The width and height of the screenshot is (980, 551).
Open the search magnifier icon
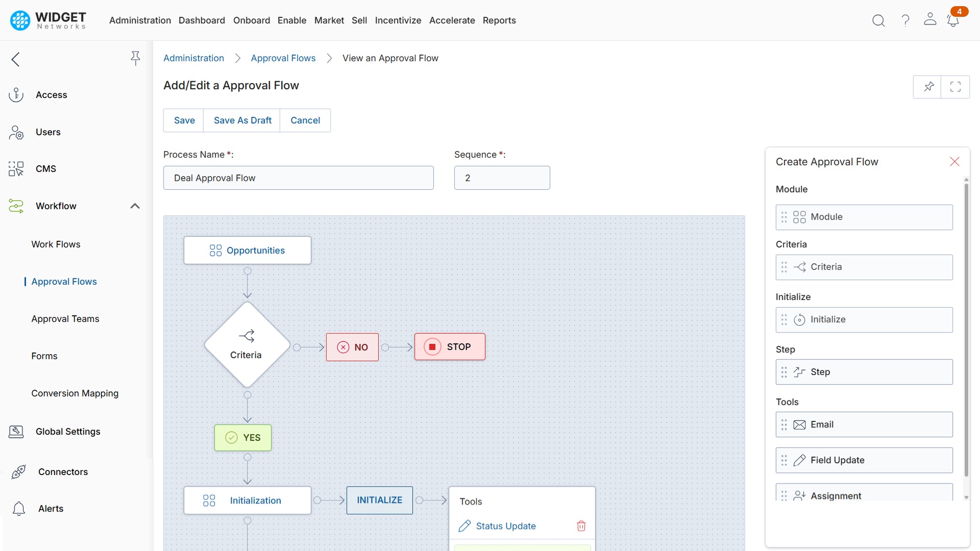(x=878, y=20)
